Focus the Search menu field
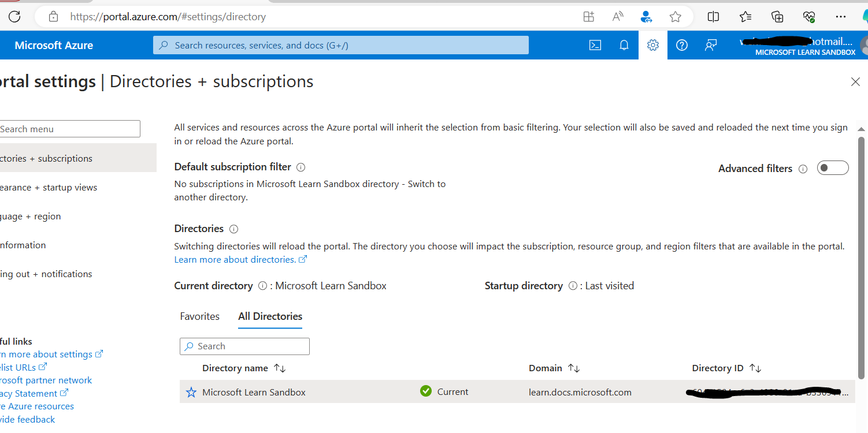The image size is (868, 433). [x=70, y=129]
